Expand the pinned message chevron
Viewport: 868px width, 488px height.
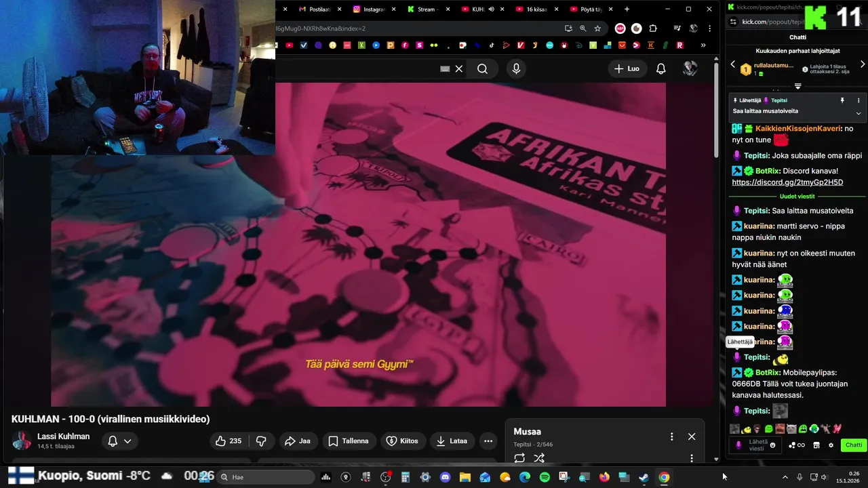[x=859, y=113]
